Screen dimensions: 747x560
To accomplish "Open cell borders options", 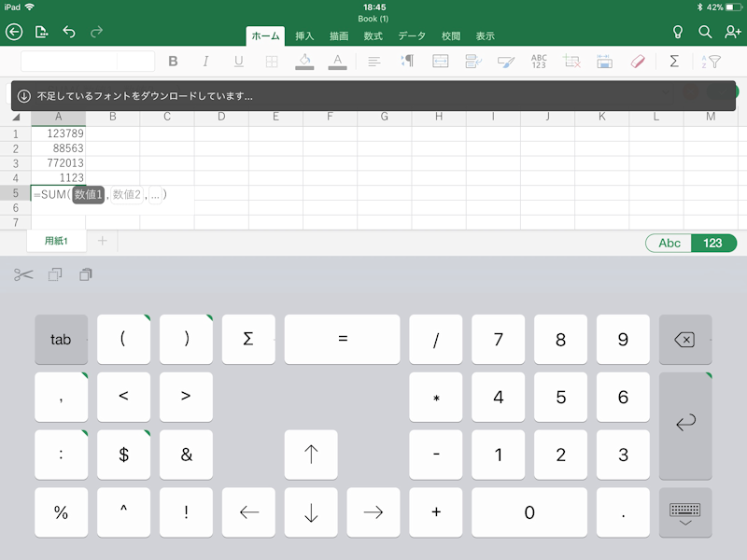I will tap(272, 62).
